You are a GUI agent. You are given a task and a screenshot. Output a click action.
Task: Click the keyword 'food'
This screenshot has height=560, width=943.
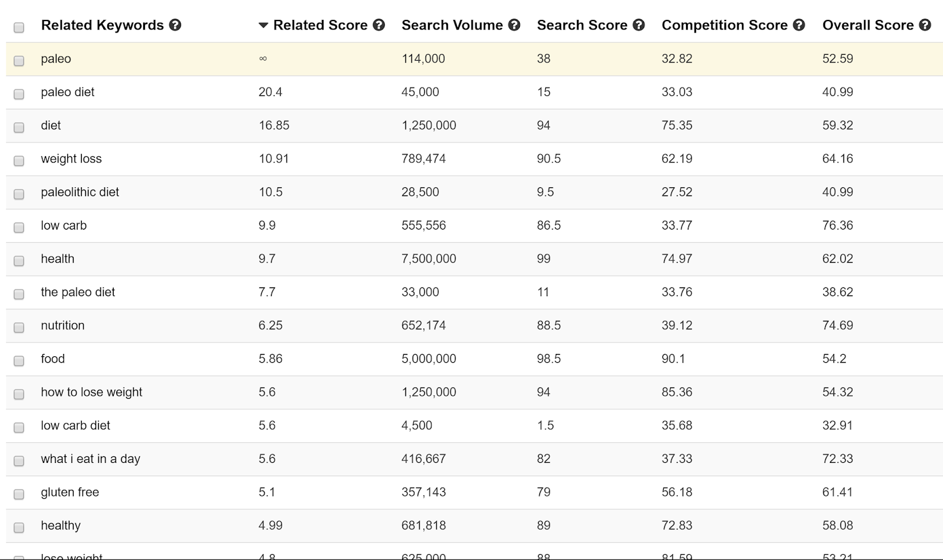click(x=52, y=359)
